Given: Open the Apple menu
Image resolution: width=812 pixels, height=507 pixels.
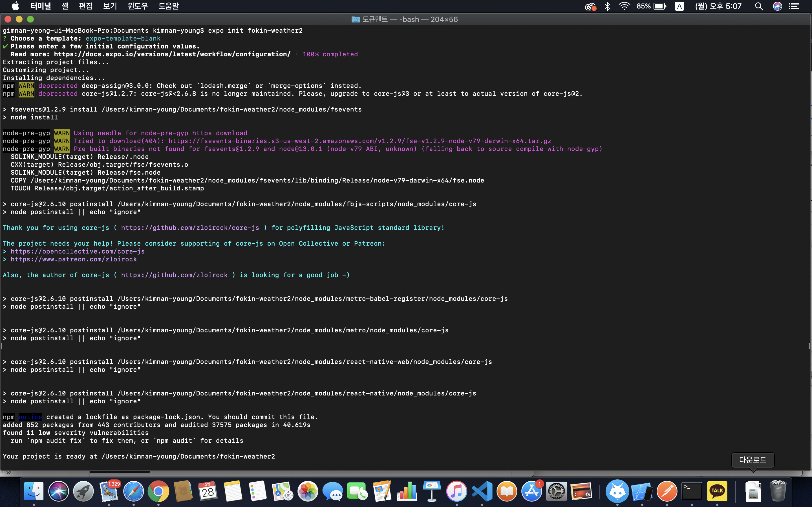Looking at the screenshot, I should (16, 6).
